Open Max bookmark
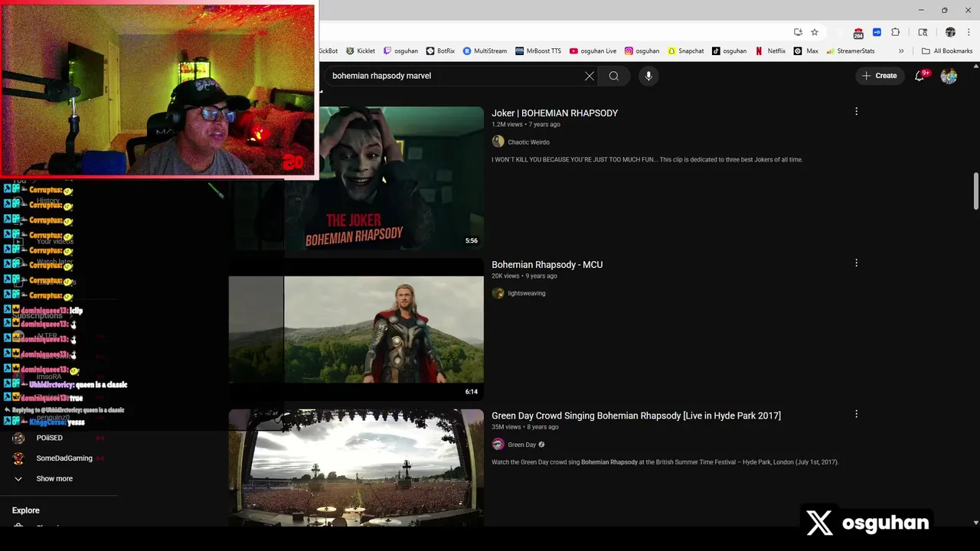This screenshot has width=980, height=551. (x=806, y=51)
